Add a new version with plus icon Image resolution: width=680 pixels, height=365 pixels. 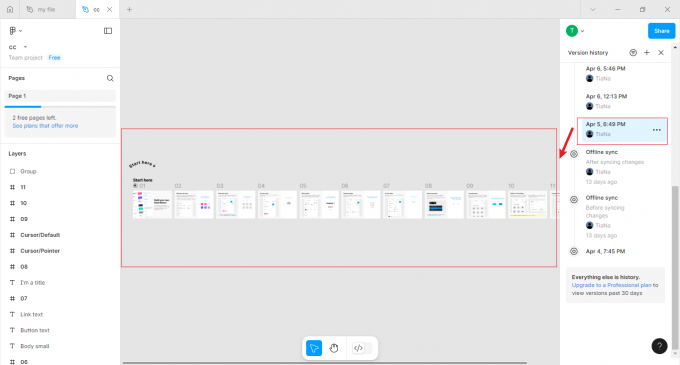coord(647,52)
